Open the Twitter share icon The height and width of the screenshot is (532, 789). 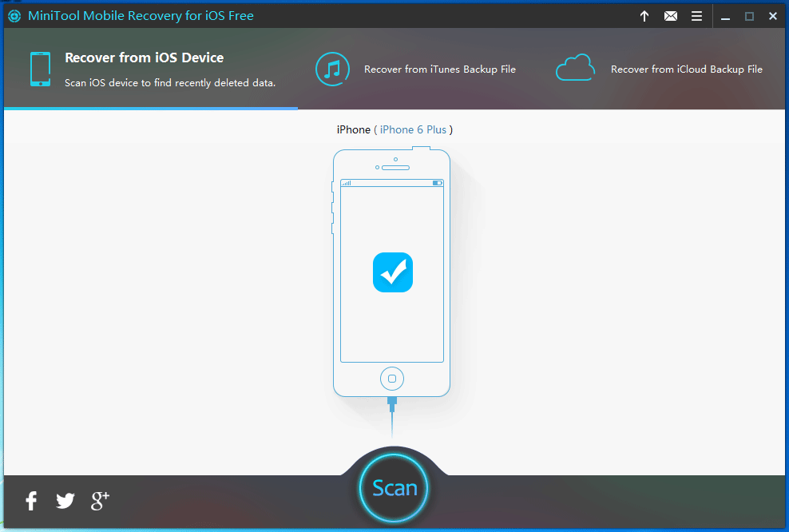coord(65,501)
